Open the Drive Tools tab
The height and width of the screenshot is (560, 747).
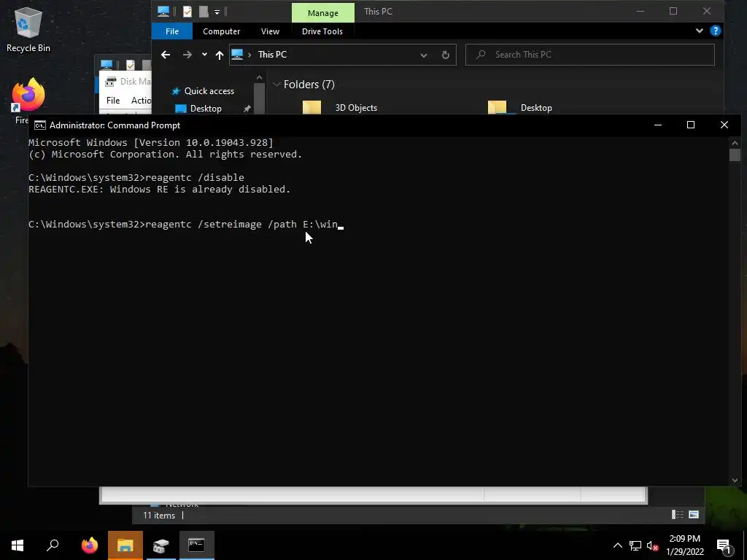point(322,31)
